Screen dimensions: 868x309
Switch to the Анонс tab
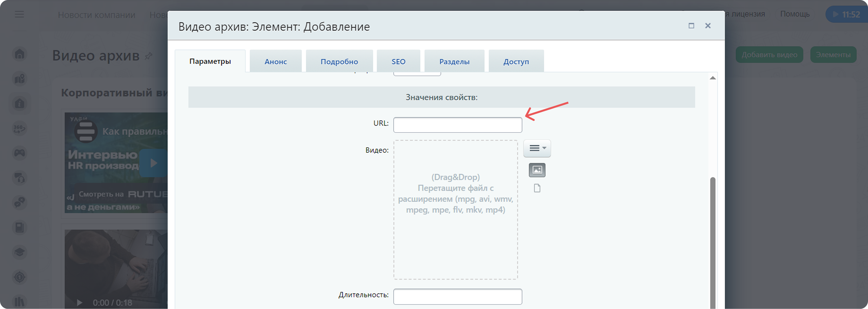pyautogui.click(x=275, y=62)
